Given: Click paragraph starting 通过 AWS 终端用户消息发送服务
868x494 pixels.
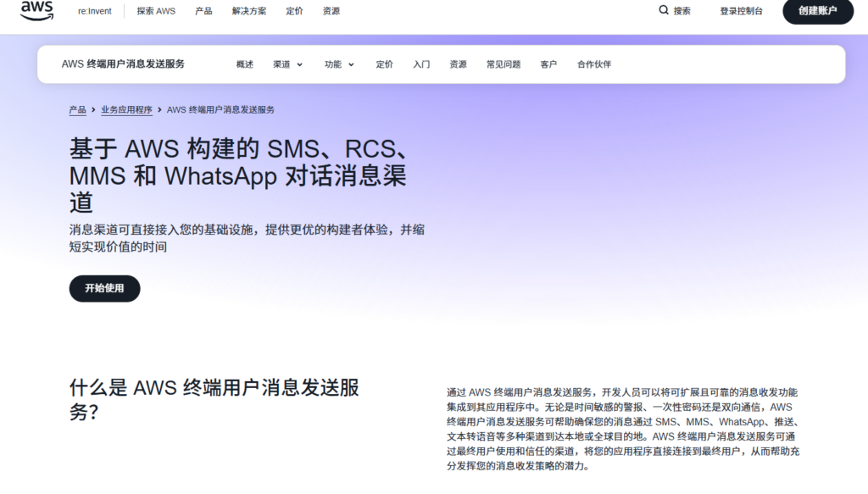Looking at the screenshot, I should click(623, 429).
